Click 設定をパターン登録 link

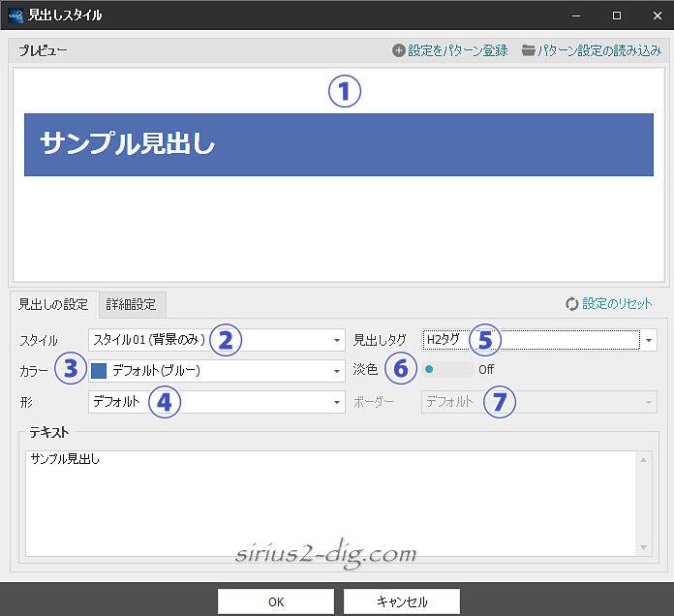pos(457,50)
